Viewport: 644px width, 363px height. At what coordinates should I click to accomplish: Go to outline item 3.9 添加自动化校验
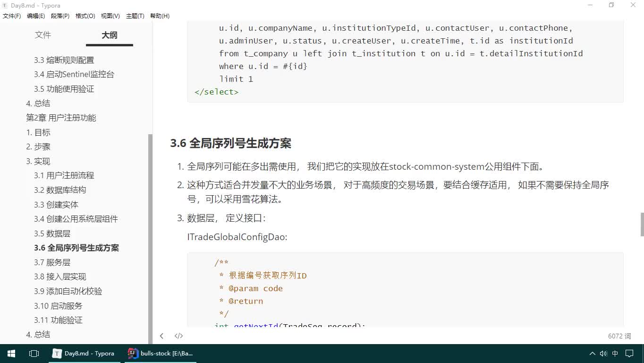click(68, 291)
